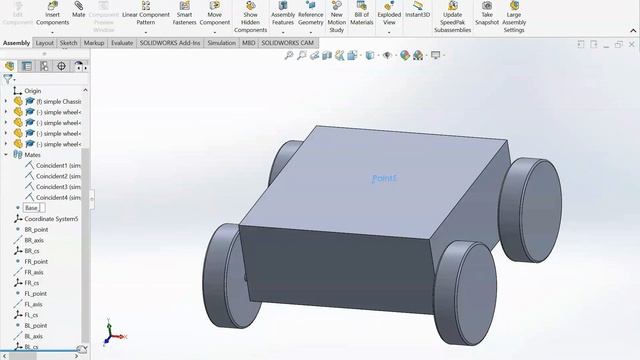This screenshot has width=640, height=360.
Task: Open Smart Fasteners
Action: pyautogui.click(x=184, y=13)
